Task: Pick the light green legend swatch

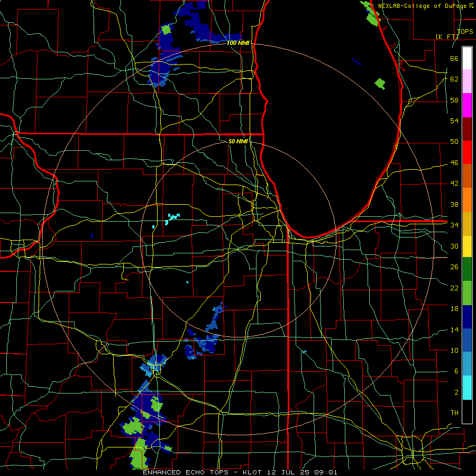Action: tap(467, 293)
